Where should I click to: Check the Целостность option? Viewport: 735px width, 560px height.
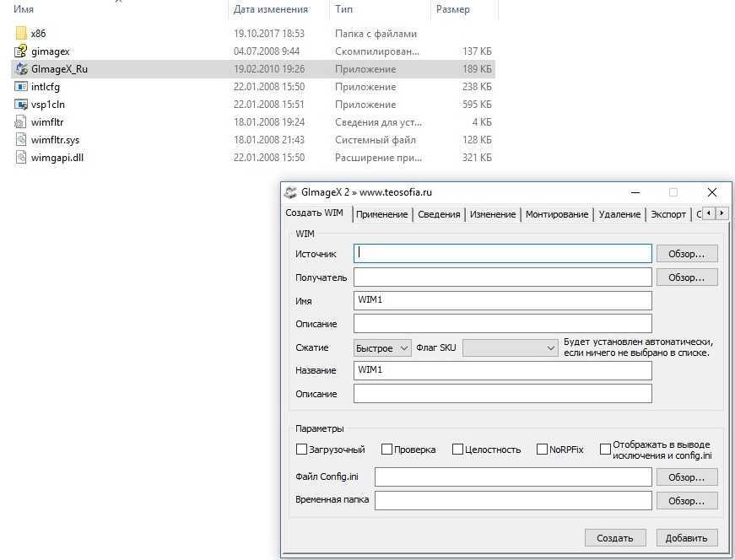[458, 450]
